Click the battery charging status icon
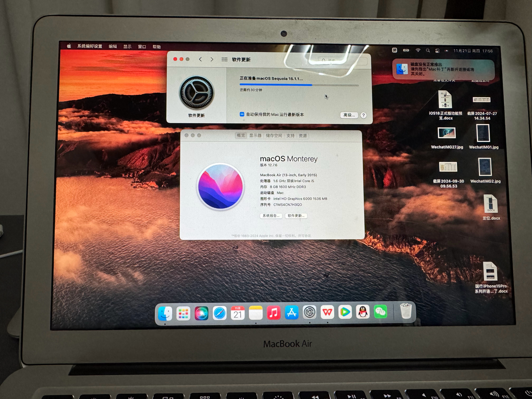 tap(406, 50)
